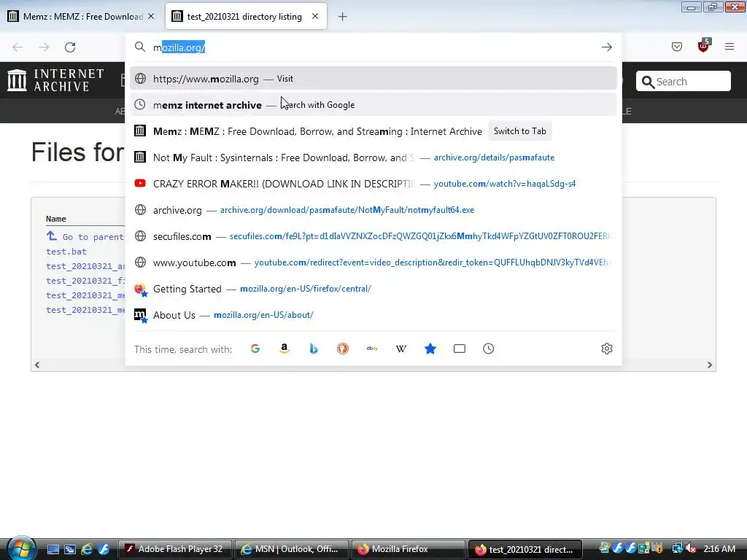Click the Internet Archive logo
The height and width of the screenshot is (560, 747).
tap(55, 80)
